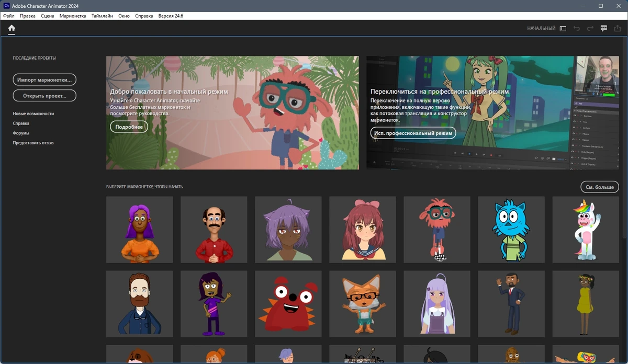The height and width of the screenshot is (364, 628).
Task: Open the Справка link in sidebar
Action: tap(21, 123)
